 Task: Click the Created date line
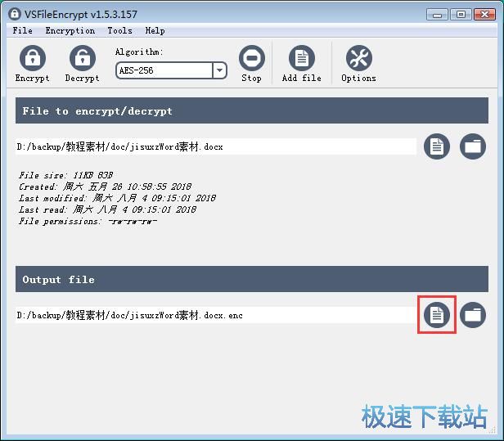click(x=105, y=187)
